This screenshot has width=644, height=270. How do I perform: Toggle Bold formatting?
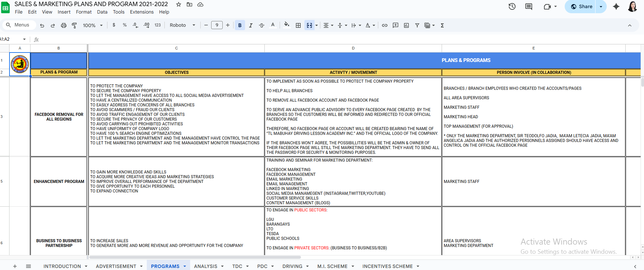(240, 25)
